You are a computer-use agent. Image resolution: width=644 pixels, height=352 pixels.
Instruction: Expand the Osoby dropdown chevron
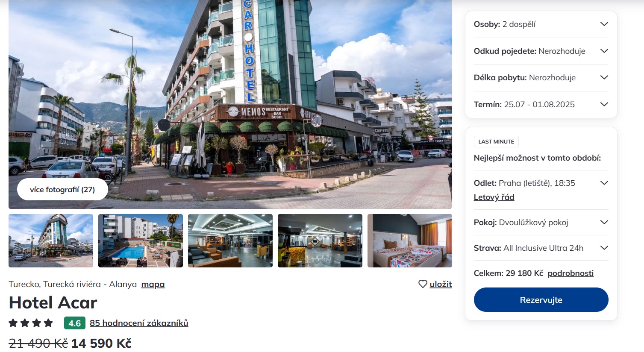tap(604, 24)
